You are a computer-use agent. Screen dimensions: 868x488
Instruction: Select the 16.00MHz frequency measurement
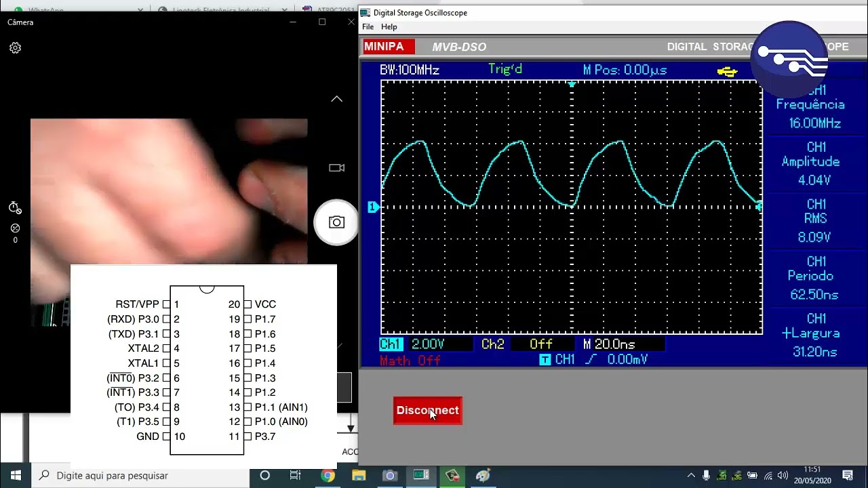click(814, 123)
